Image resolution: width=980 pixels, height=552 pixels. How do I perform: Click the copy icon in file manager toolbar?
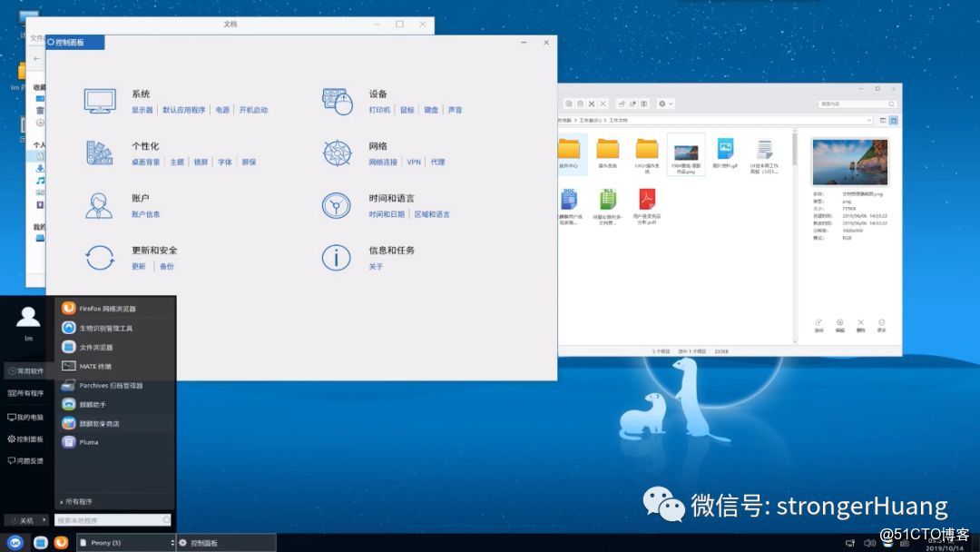pos(569,103)
